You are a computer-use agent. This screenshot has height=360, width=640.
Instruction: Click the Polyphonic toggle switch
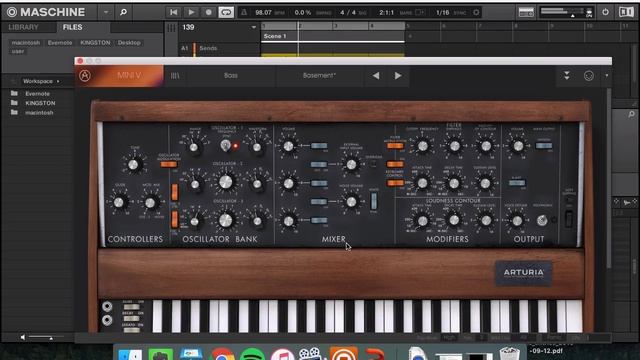[542, 220]
